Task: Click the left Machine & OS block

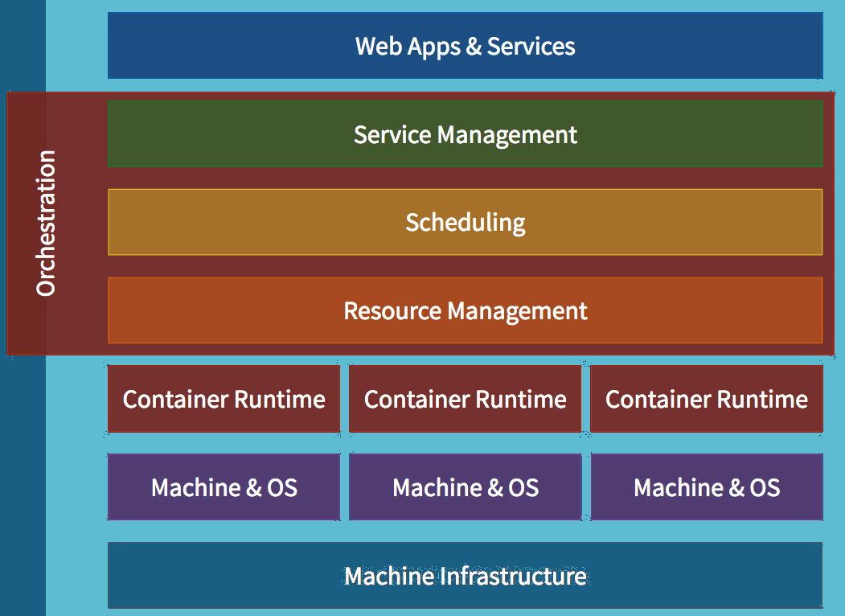Action: point(224,487)
